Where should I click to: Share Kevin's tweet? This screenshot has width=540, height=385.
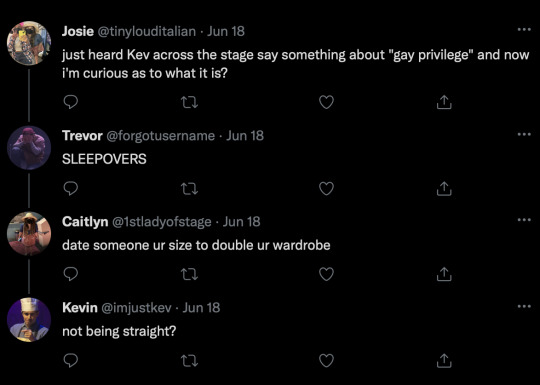[x=444, y=361]
